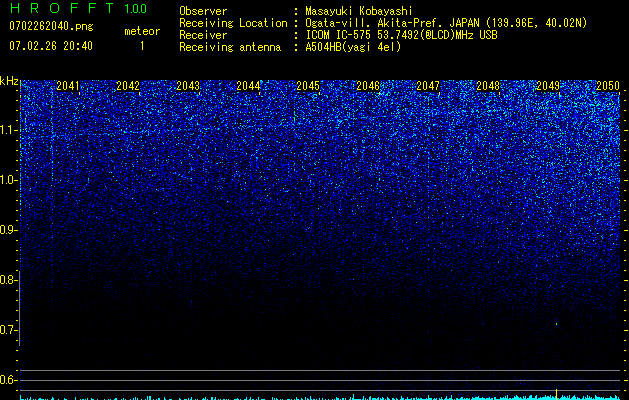The width and height of the screenshot is (629, 400).
Task: Click the 0.9 kHz frequency label
Action: point(8,230)
